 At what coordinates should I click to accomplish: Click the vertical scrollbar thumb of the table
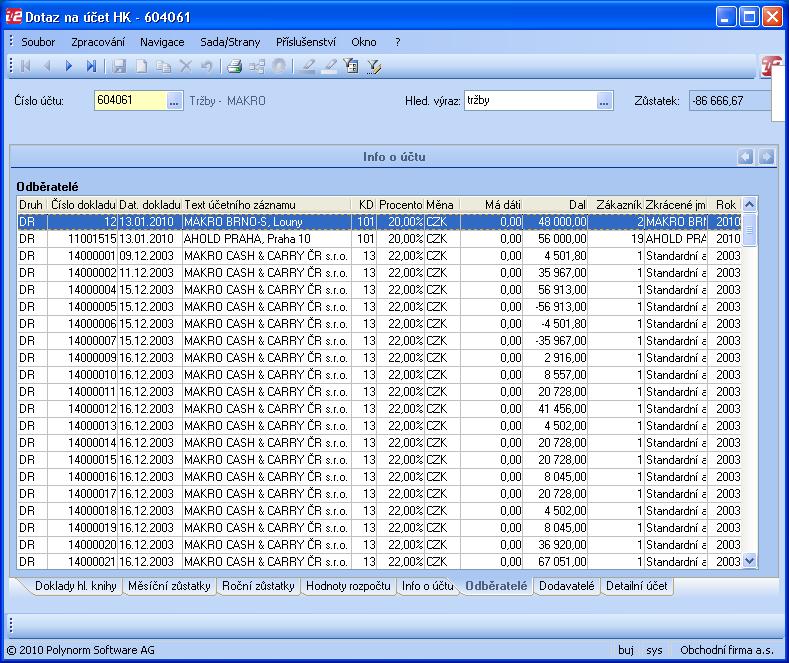[750, 229]
